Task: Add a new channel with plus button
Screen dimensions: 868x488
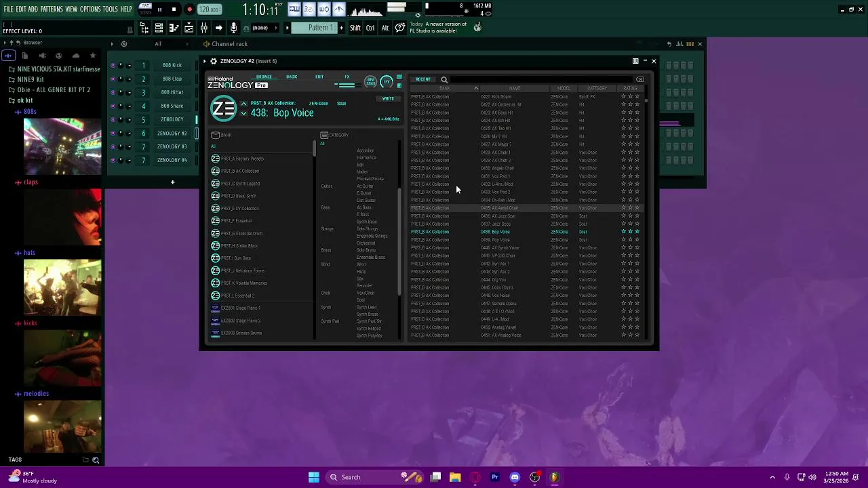Action: (172, 182)
